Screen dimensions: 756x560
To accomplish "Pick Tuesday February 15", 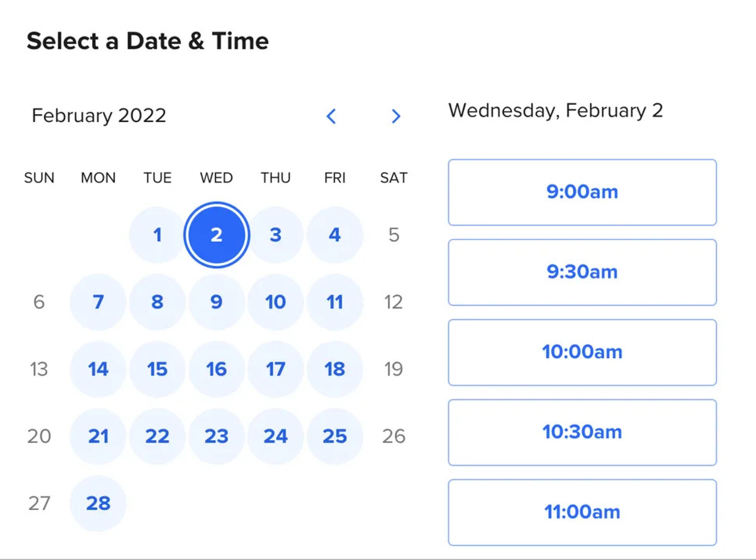I will coord(157,369).
